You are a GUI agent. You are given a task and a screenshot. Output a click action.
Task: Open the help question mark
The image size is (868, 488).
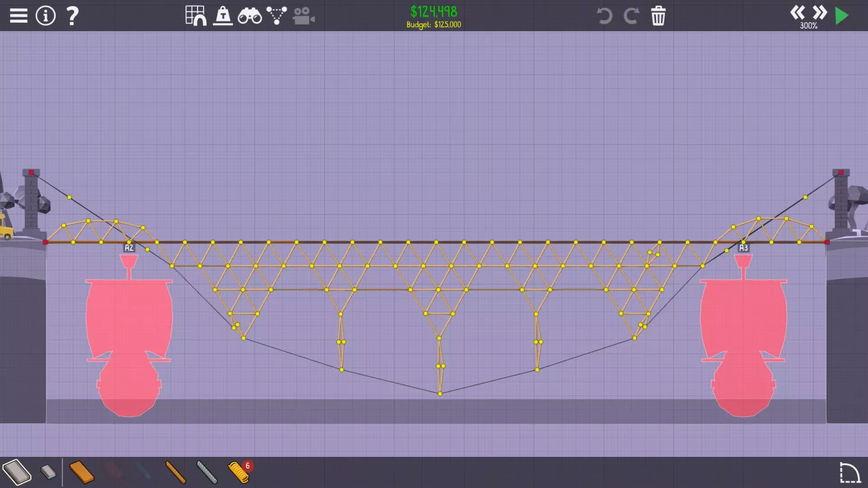pos(72,16)
